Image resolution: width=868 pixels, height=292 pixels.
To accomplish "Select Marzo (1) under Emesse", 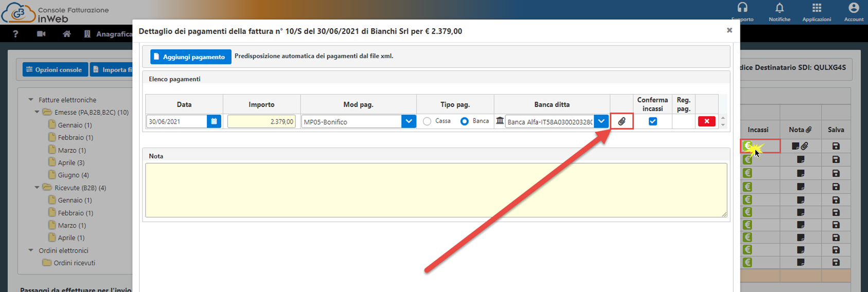I will pyautogui.click(x=72, y=150).
